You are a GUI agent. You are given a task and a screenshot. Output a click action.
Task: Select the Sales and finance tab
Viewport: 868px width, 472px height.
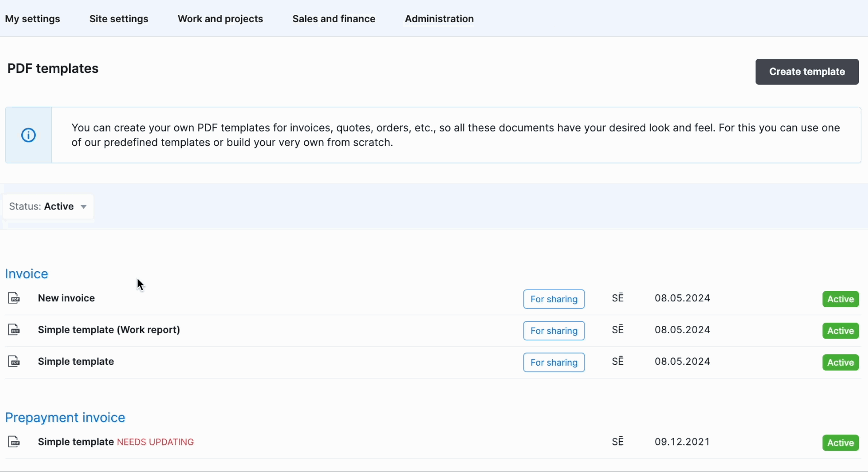334,19
